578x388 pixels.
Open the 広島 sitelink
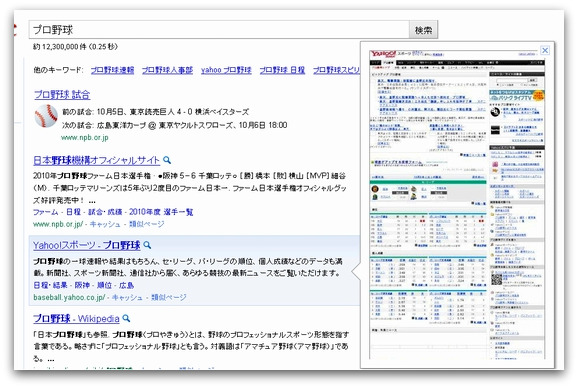pyautogui.click(x=126, y=285)
